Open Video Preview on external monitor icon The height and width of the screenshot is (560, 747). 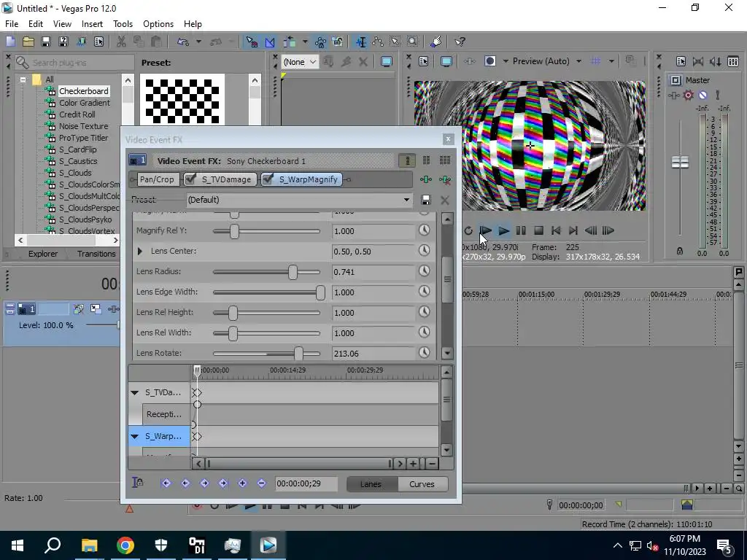[446, 61]
